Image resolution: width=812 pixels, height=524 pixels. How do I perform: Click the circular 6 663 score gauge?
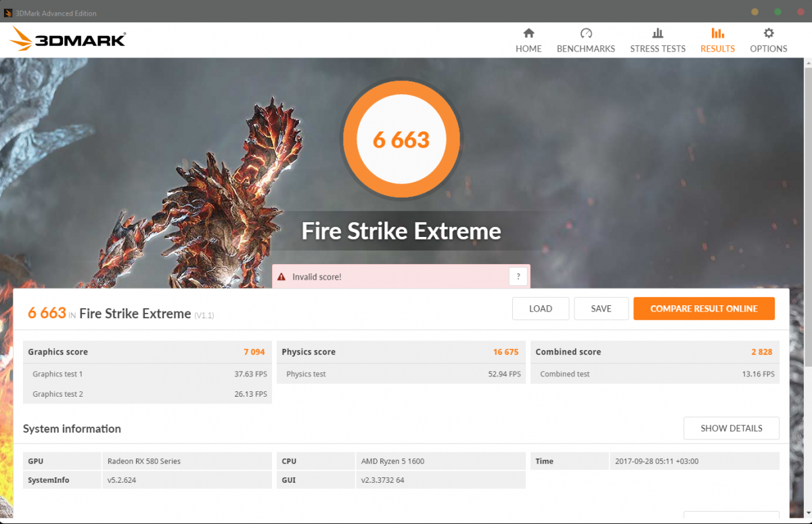401,139
